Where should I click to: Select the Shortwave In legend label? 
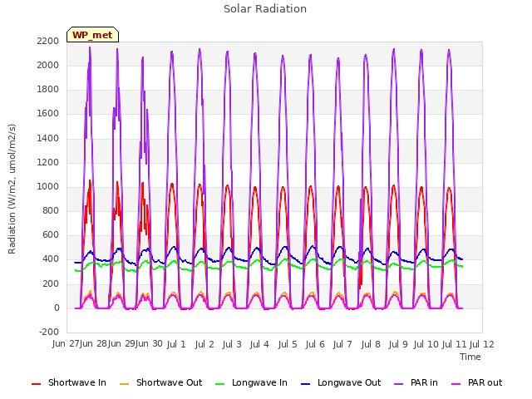(77, 382)
